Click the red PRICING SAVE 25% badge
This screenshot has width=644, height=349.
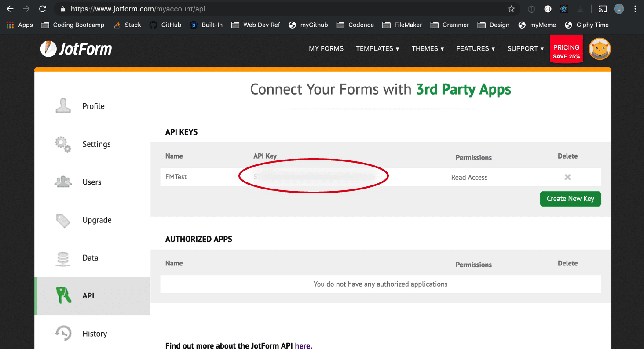[x=566, y=48]
